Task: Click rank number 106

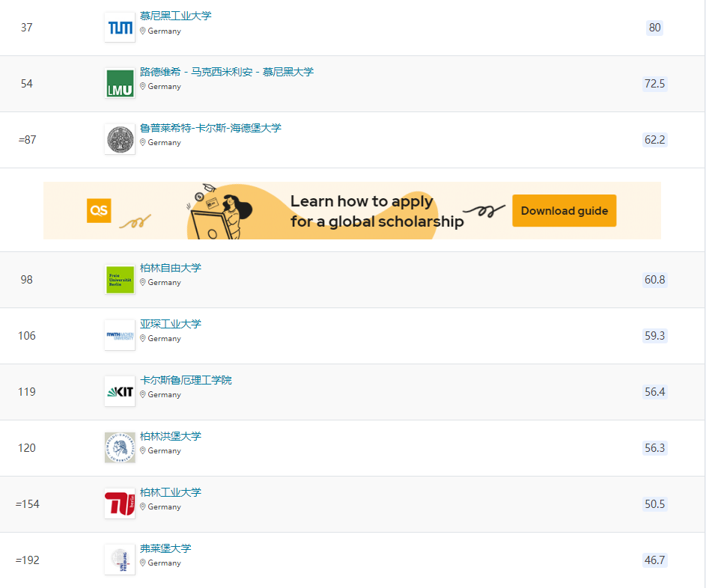Action: tap(26, 336)
